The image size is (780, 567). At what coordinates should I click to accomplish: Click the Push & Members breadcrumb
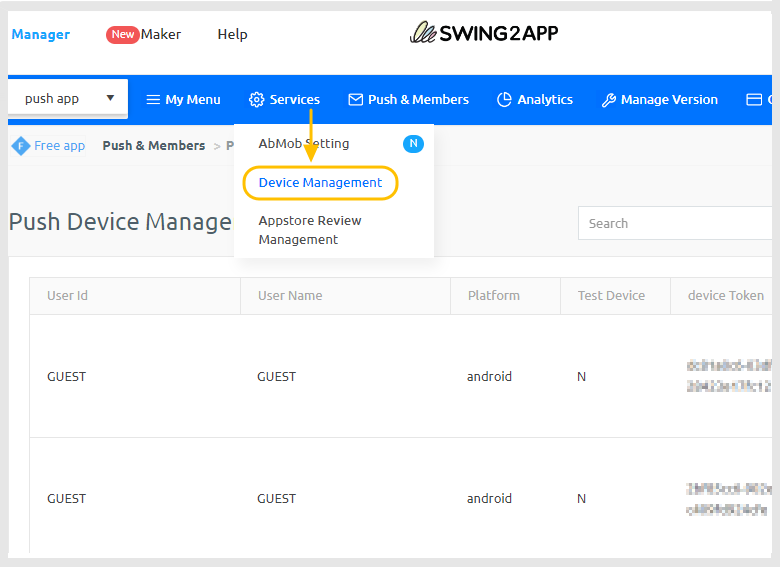[x=154, y=146]
